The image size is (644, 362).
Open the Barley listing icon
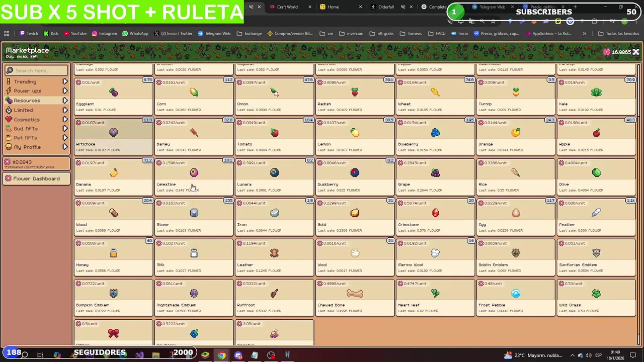194,132
